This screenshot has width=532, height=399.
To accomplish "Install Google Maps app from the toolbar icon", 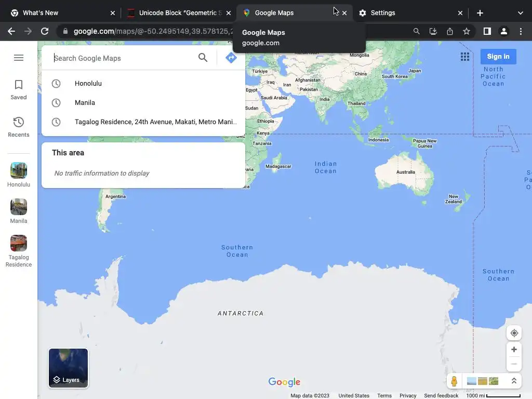I will 433,31.
